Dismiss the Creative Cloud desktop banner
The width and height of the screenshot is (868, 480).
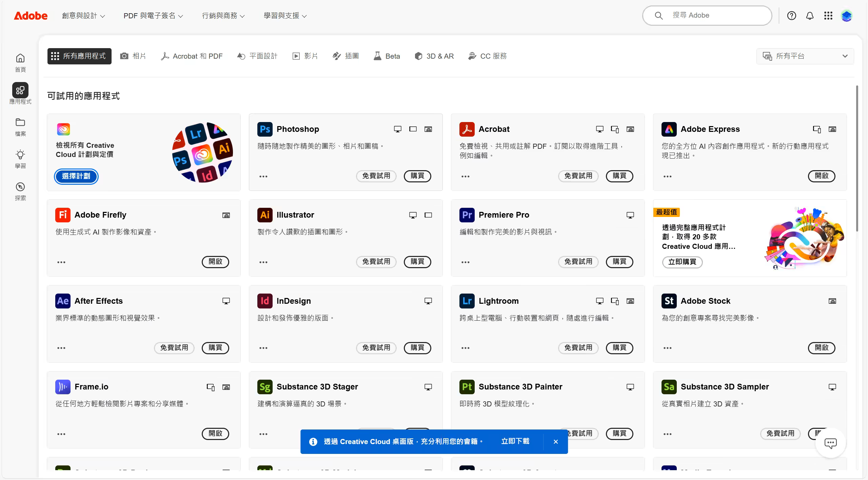[x=556, y=442]
